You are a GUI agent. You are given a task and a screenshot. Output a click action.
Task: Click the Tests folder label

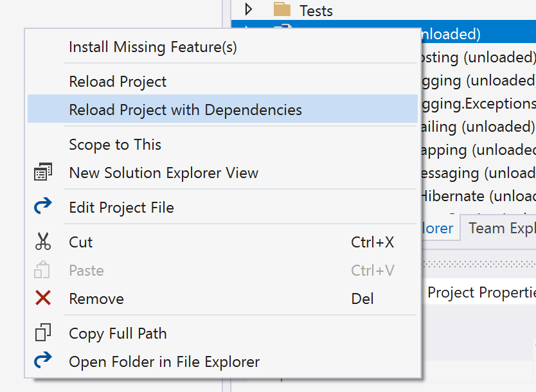tap(316, 10)
